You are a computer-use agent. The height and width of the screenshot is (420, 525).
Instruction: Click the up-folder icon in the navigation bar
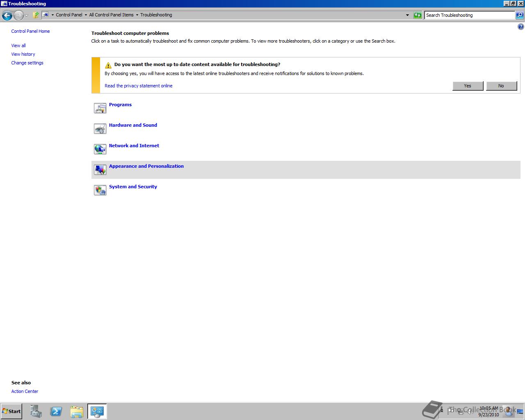pos(36,15)
